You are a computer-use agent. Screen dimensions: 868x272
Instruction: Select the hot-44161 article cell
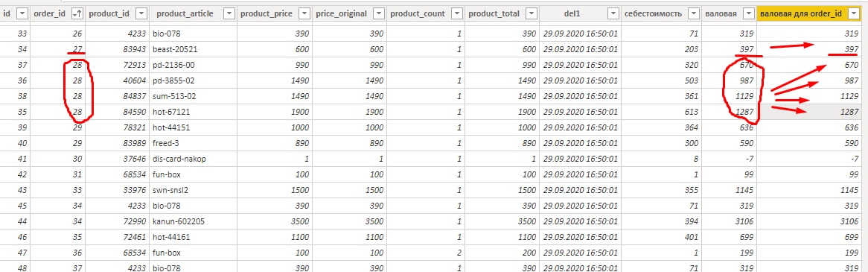coord(194,236)
